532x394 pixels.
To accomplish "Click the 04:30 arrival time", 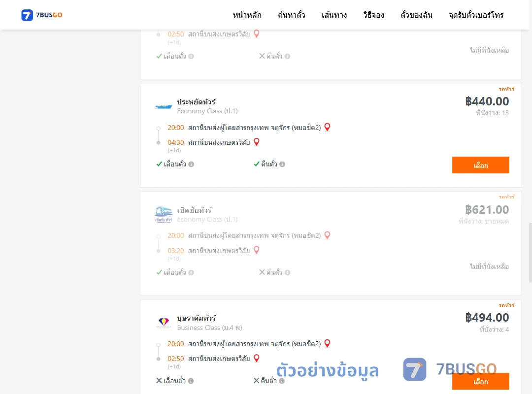I will pyautogui.click(x=176, y=142).
